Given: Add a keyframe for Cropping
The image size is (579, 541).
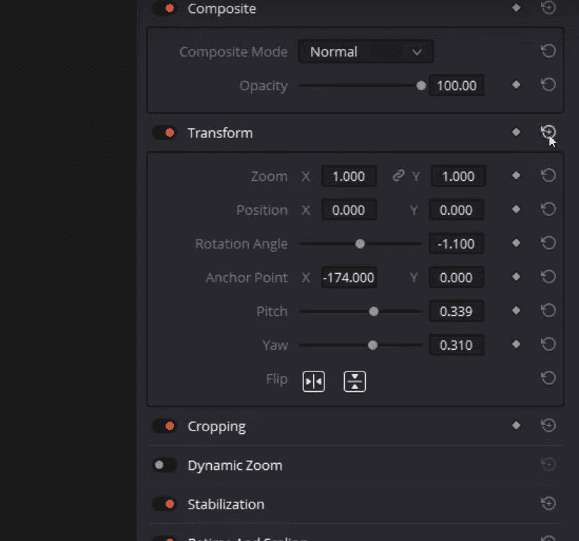Looking at the screenshot, I should click(516, 425).
